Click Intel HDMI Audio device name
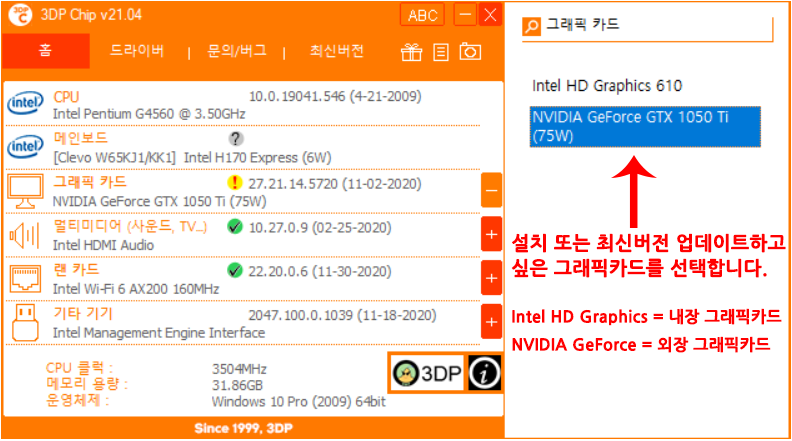 (x=103, y=245)
